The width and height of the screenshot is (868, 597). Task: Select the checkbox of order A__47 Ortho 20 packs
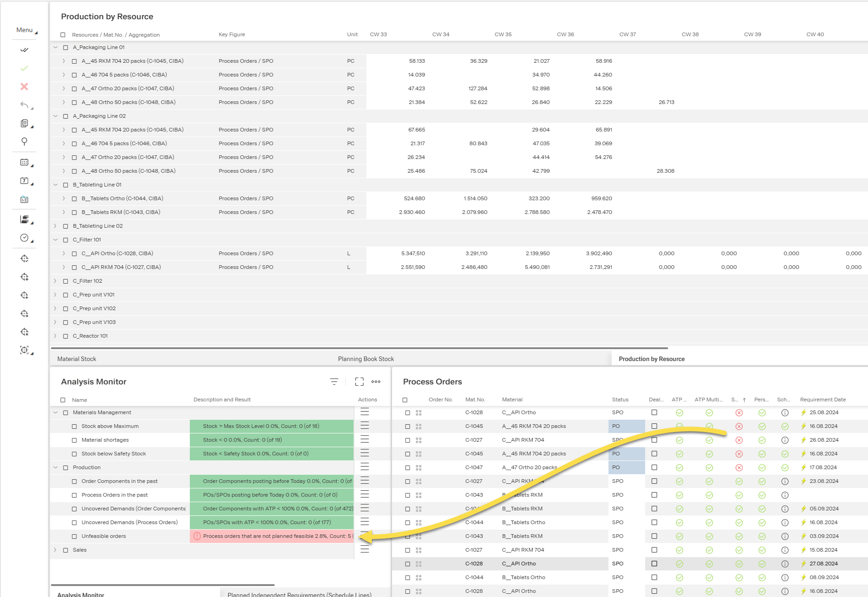tap(408, 468)
